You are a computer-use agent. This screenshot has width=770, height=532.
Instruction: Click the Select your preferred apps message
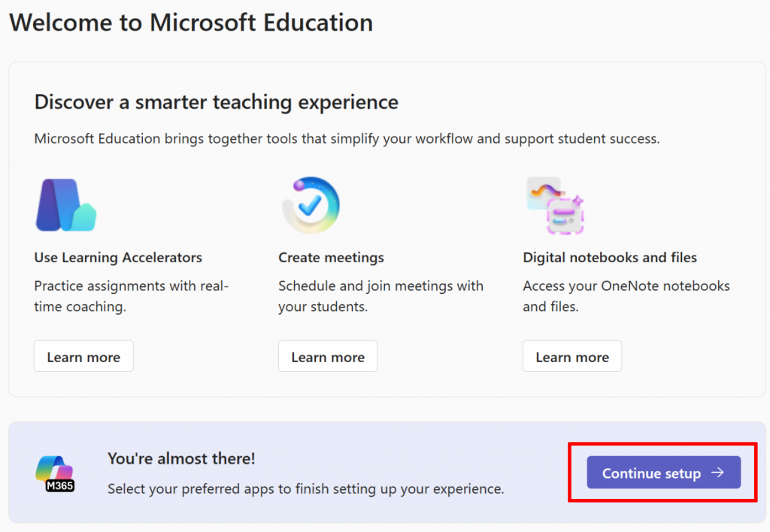click(305, 488)
